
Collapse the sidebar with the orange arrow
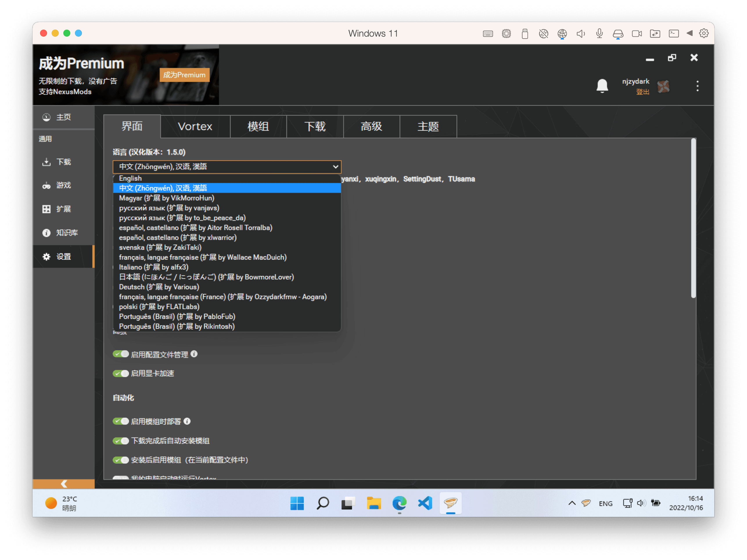(x=64, y=484)
